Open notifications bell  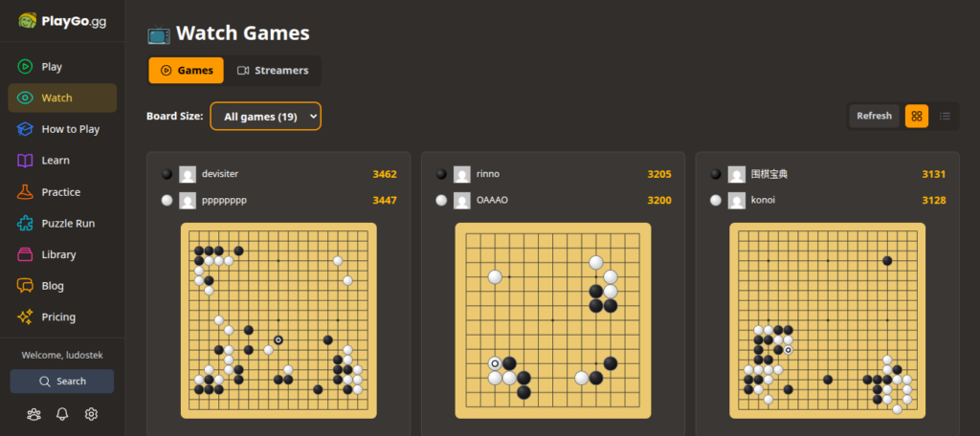click(62, 414)
